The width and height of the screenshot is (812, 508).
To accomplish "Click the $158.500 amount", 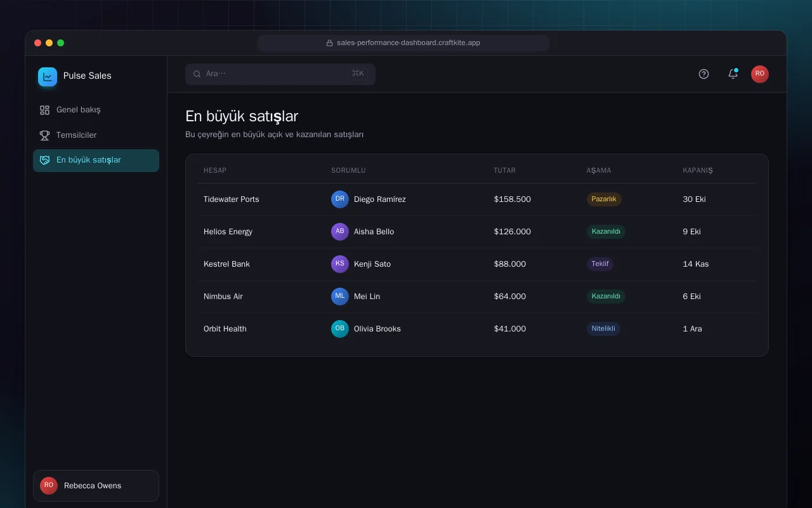I will [x=513, y=199].
